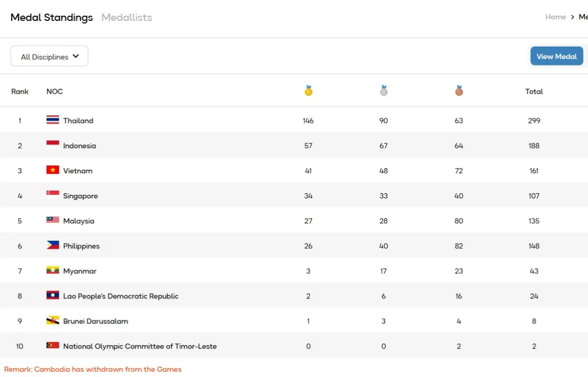Viewport: 588px width, 377px height.
Task: Click the View Medal button
Action: (x=557, y=56)
